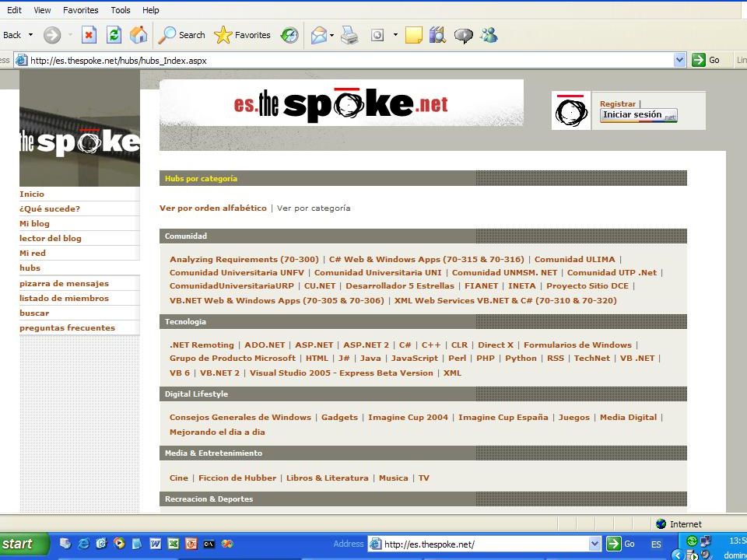Open the Discuss speech bubble icon
747x560 pixels.
[463, 35]
